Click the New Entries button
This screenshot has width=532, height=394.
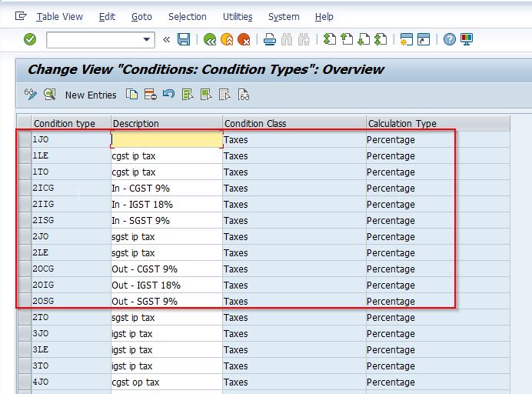[x=91, y=95]
